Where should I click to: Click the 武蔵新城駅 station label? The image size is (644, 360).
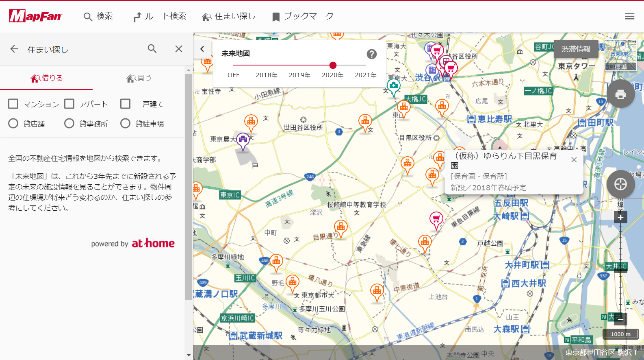pyautogui.click(x=256, y=336)
